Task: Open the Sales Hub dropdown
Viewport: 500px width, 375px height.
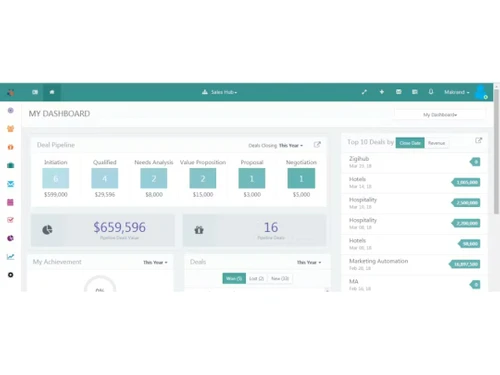Action: click(220, 92)
